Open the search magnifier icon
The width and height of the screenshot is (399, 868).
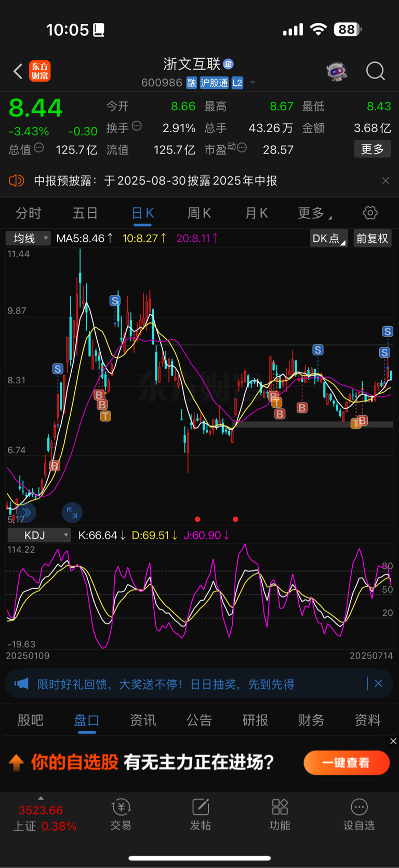click(x=375, y=71)
